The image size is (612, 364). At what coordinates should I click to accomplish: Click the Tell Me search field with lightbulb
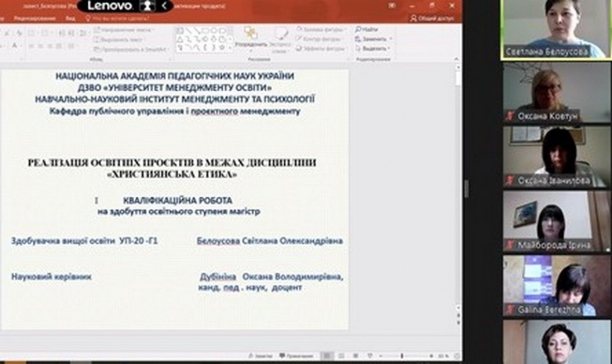117,18
